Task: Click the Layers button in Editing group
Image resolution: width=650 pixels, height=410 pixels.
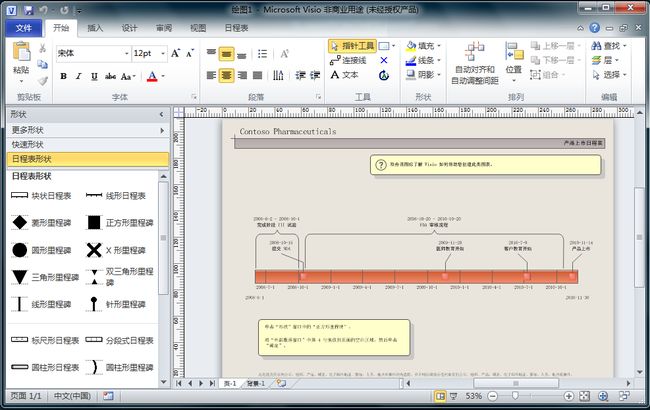Action: pyautogui.click(x=605, y=61)
